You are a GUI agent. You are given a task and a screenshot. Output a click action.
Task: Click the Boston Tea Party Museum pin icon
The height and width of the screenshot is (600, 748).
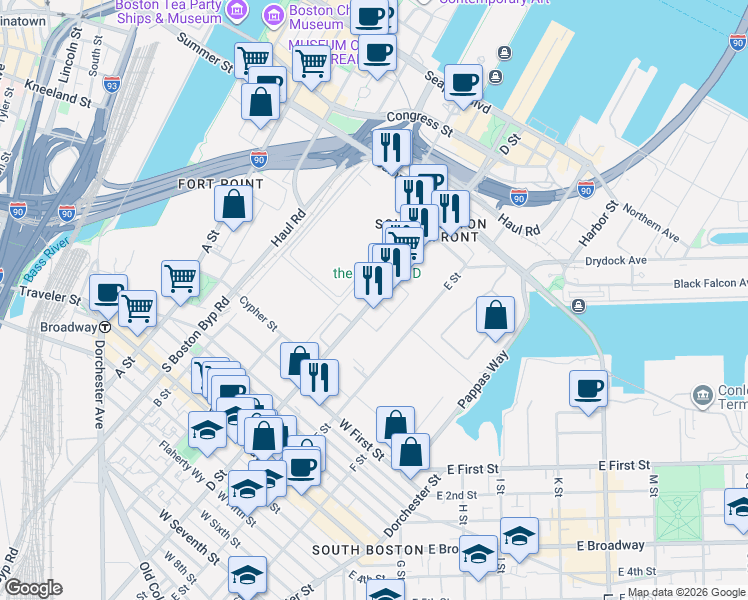point(237,10)
